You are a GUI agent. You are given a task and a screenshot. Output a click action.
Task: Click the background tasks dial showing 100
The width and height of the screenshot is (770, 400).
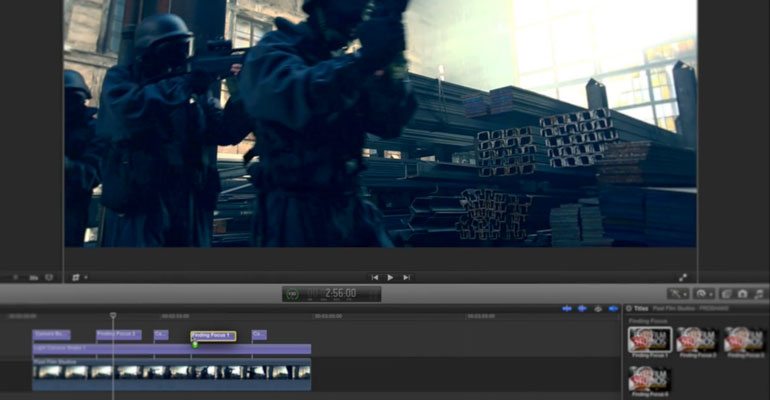pos(292,294)
